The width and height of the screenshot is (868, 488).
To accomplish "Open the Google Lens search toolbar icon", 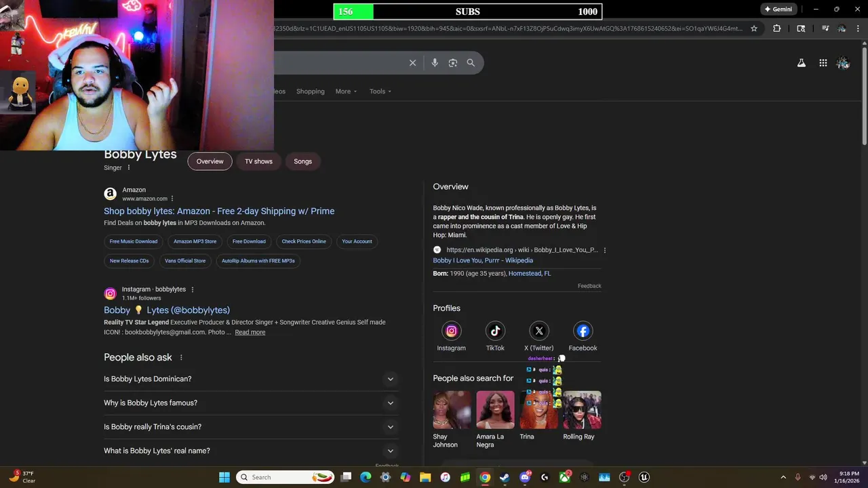I will coord(802,28).
